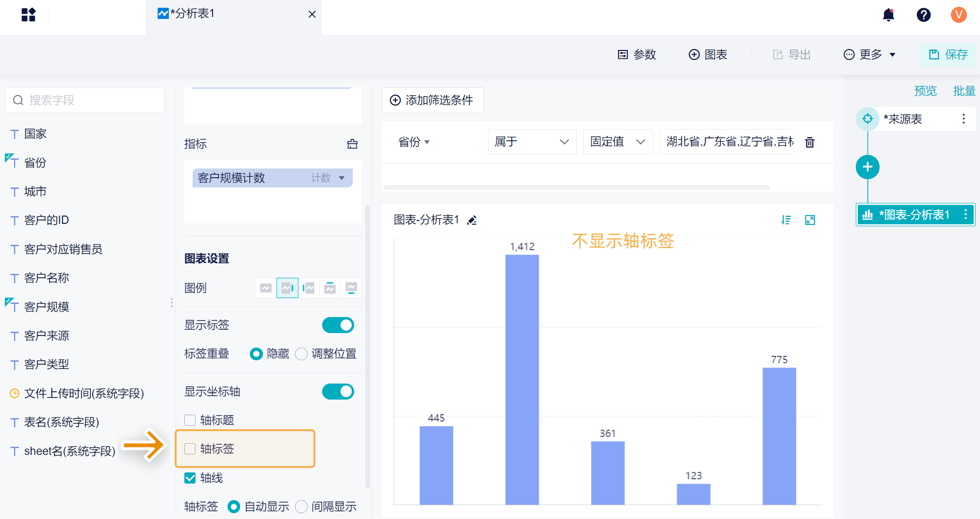
Task: Select the first legend position icon (no legend)
Action: (266, 288)
